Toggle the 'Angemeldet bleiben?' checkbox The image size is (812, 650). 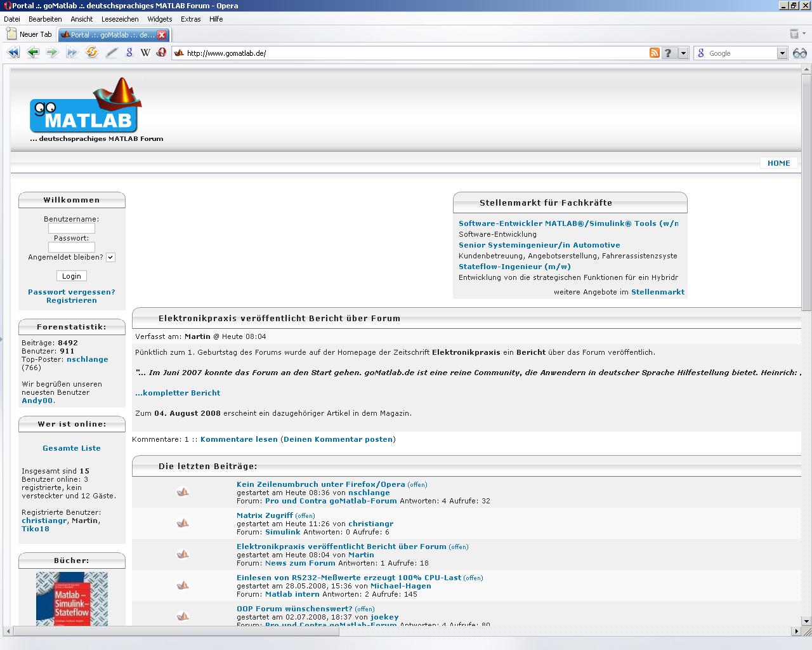(110, 258)
